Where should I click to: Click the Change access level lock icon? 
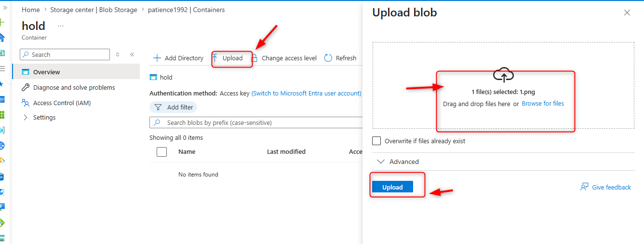[254, 58]
